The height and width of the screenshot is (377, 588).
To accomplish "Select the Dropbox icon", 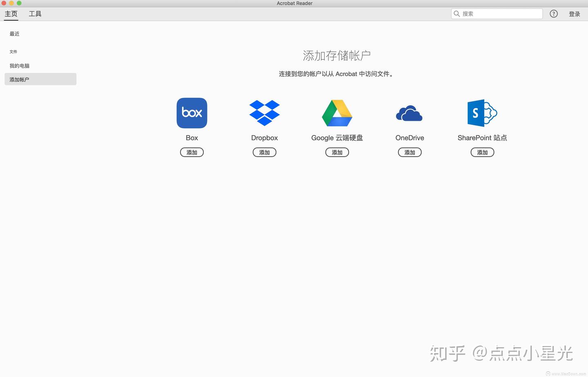I will click(264, 113).
